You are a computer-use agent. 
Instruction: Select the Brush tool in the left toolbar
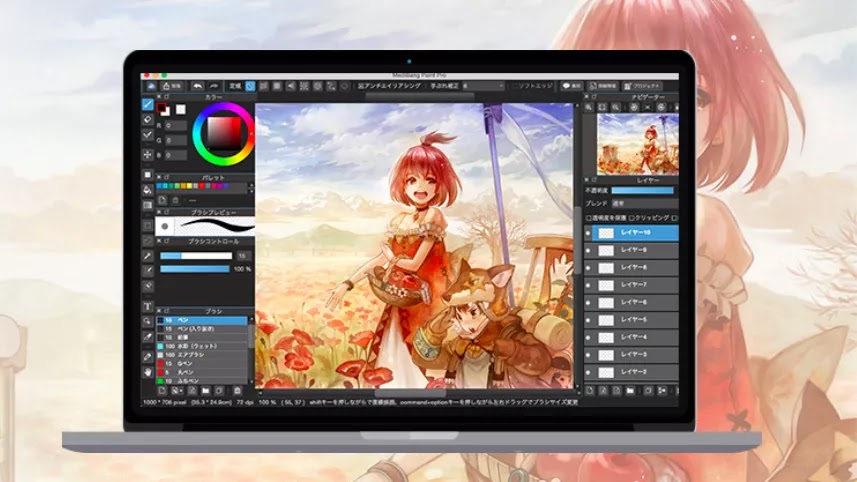point(148,104)
